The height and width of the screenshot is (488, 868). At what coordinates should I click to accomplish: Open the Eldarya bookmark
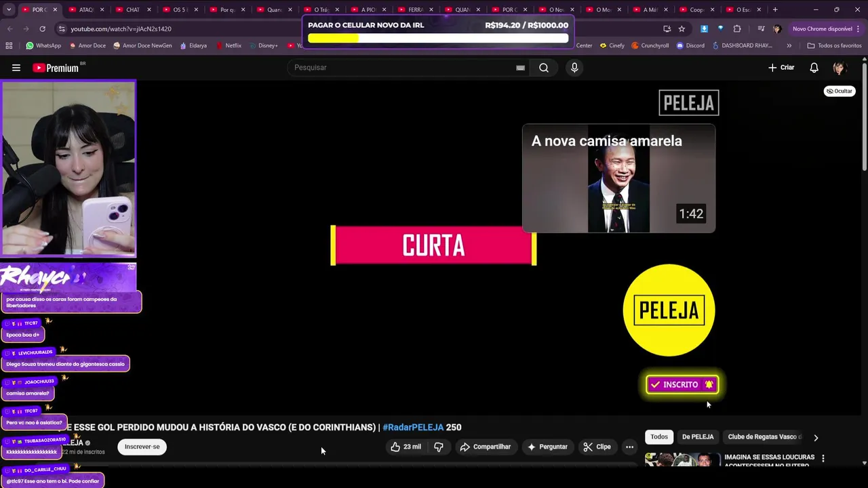coord(193,45)
